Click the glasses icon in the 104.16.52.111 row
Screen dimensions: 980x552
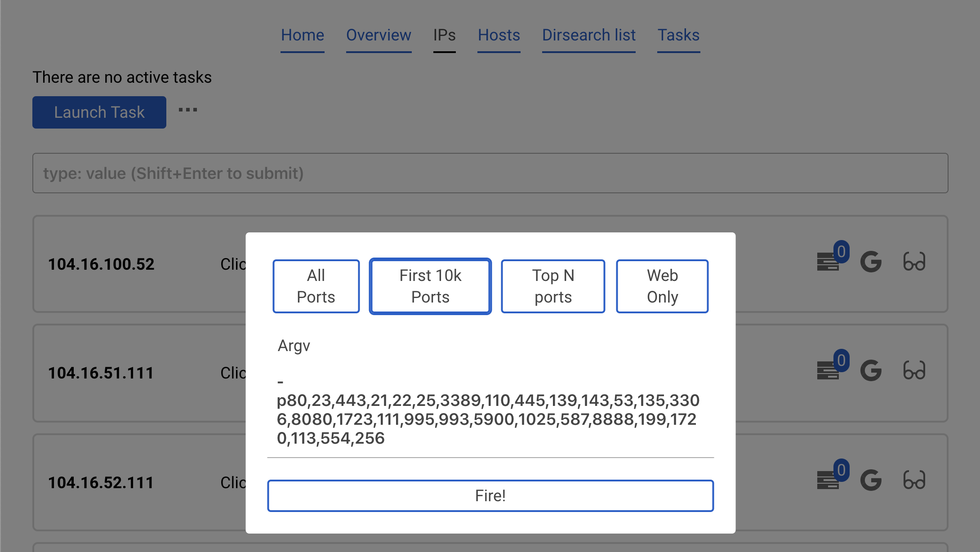(914, 480)
